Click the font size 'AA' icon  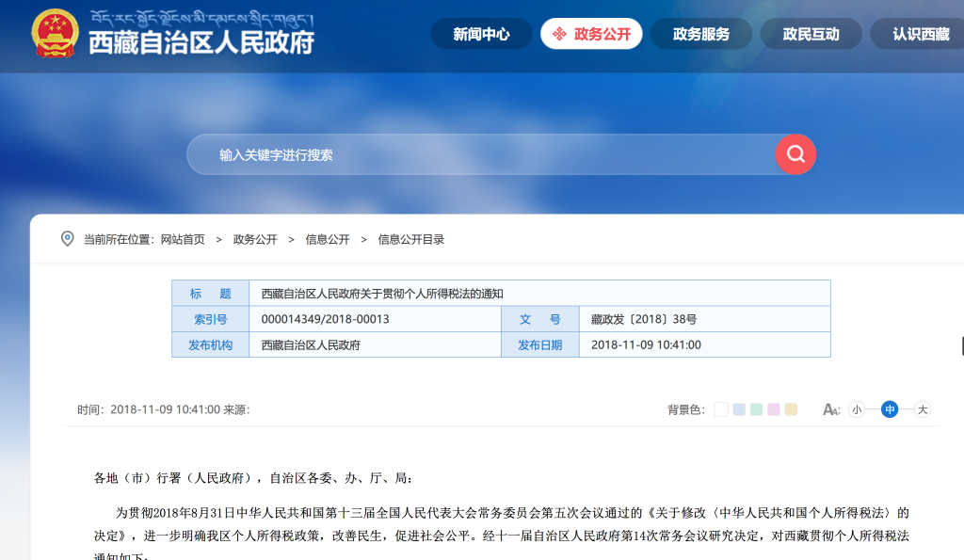pos(831,409)
